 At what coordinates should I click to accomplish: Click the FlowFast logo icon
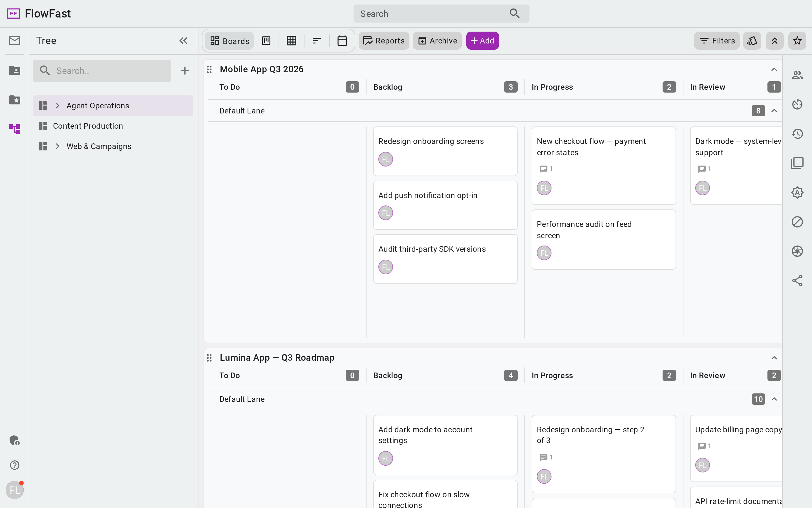pyautogui.click(x=14, y=14)
